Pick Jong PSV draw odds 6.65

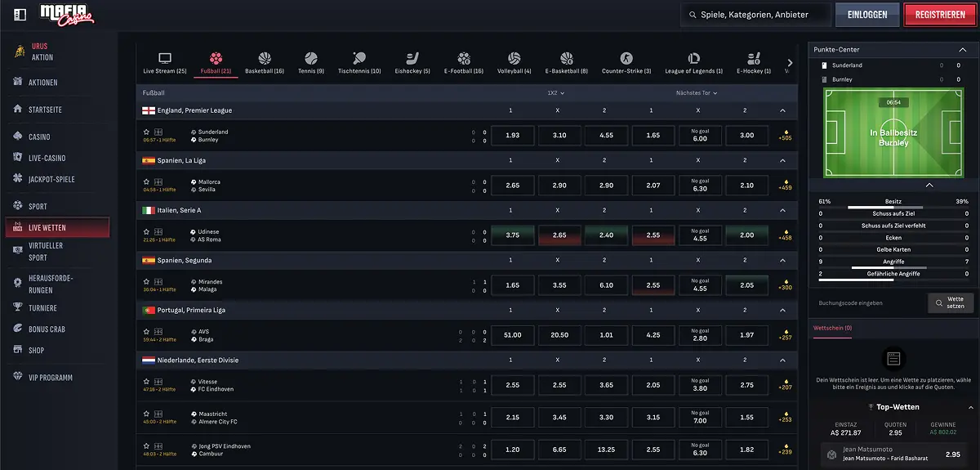[x=559, y=450]
